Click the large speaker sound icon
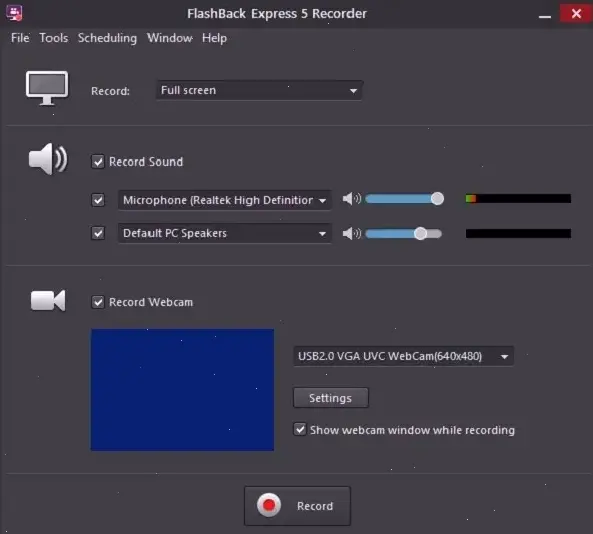The height and width of the screenshot is (534, 593). (x=48, y=159)
